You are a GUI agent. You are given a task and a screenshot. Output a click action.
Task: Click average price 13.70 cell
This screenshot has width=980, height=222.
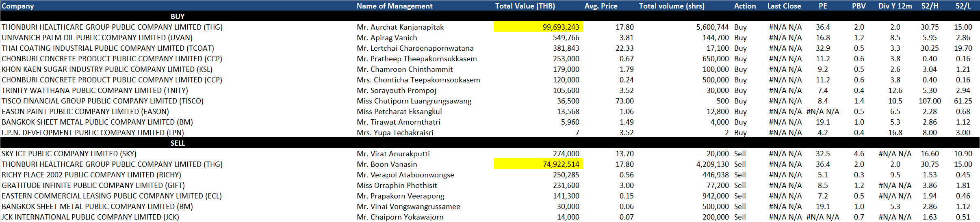coord(624,154)
